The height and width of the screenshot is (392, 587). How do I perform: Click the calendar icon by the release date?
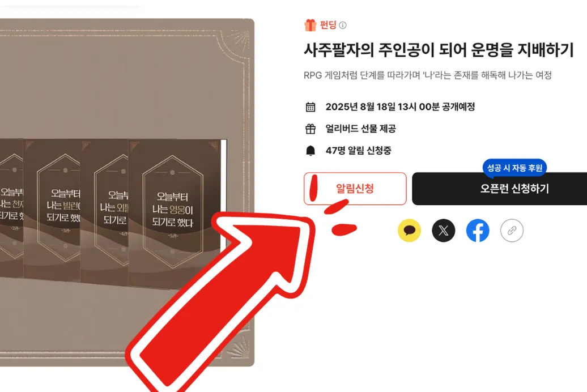(310, 107)
